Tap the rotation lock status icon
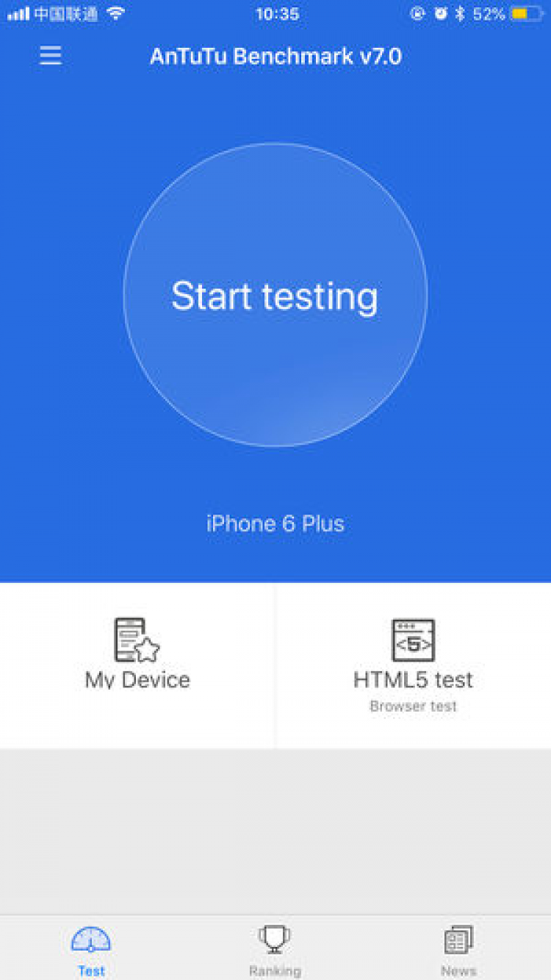Image resolution: width=551 pixels, height=980 pixels. coord(417,13)
